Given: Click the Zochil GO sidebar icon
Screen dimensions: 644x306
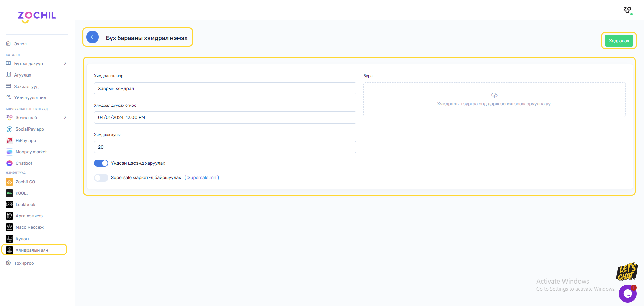Looking at the screenshot, I should click(9, 182).
